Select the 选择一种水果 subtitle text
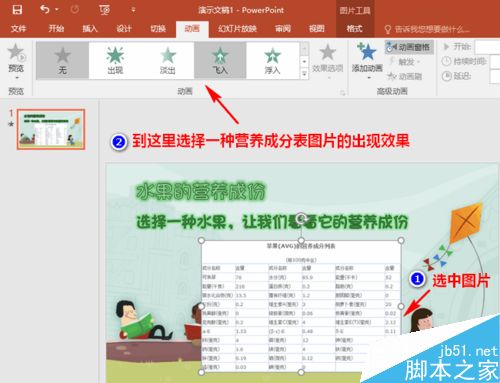Viewport: 500px width, 383px height. [272, 222]
